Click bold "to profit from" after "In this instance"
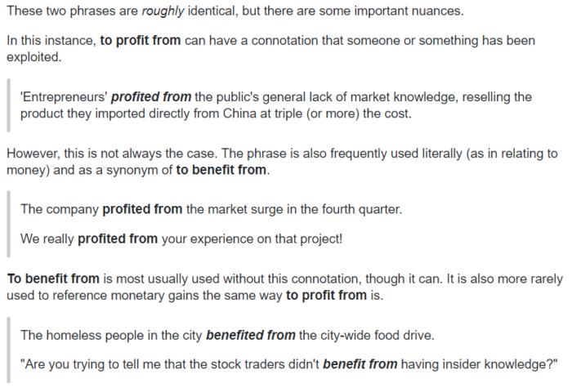This screenshot has width=572, height=392. coord(141,40)
